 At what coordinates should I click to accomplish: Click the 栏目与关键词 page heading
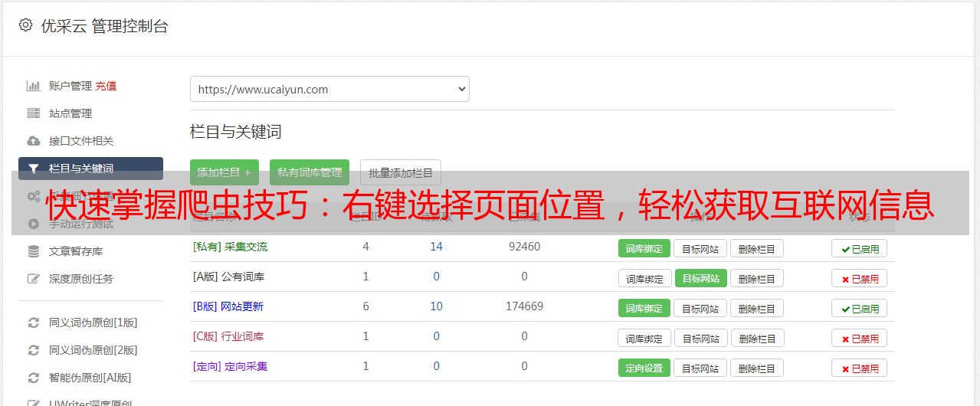point(235,132)
